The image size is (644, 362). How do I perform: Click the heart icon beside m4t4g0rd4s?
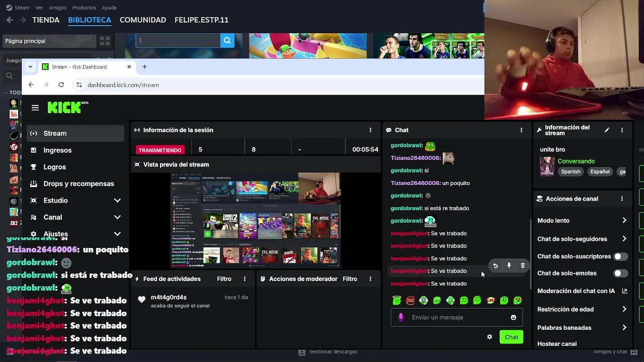pyautogui.click(x=142, y=300)
